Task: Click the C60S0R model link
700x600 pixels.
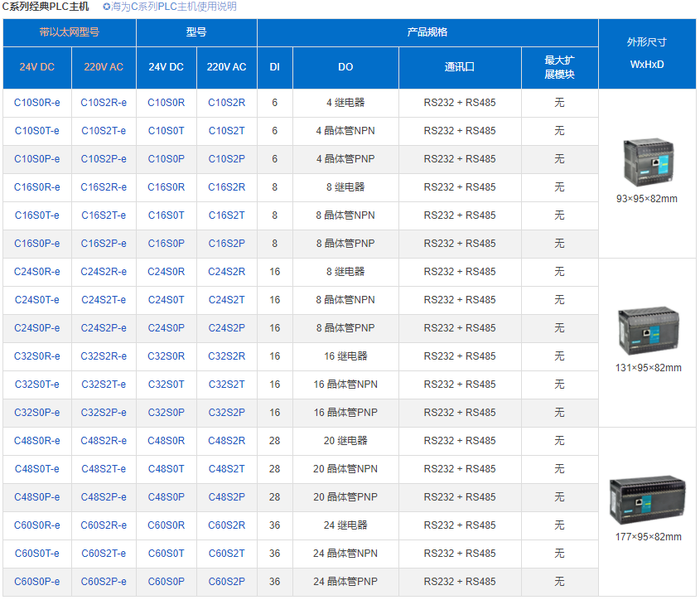Action: [x=167, y=525]
